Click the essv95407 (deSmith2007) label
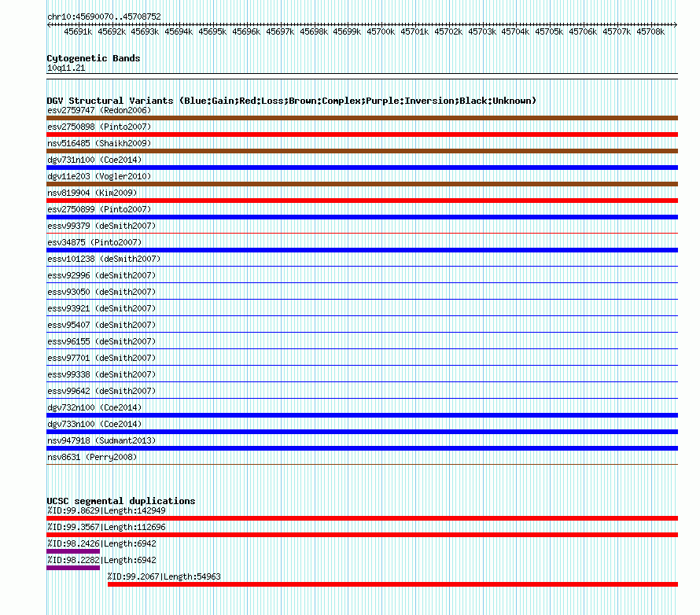The height and width of the screenshot is (615, 700). [x=101, y=325]
